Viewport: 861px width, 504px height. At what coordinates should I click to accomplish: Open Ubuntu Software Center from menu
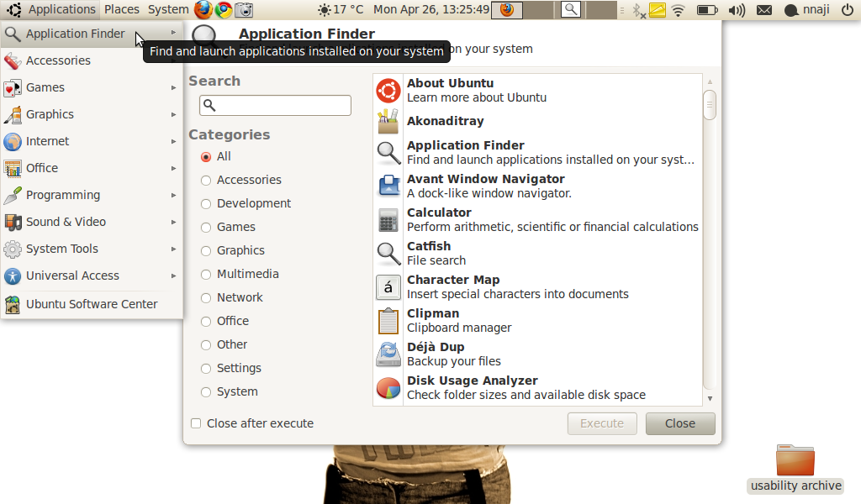click(91, 304)
